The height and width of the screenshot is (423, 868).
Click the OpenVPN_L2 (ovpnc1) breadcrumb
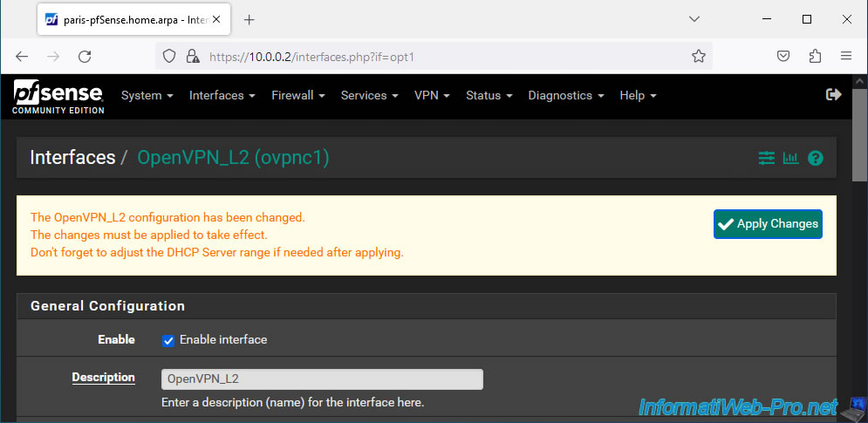coord(233,158)
